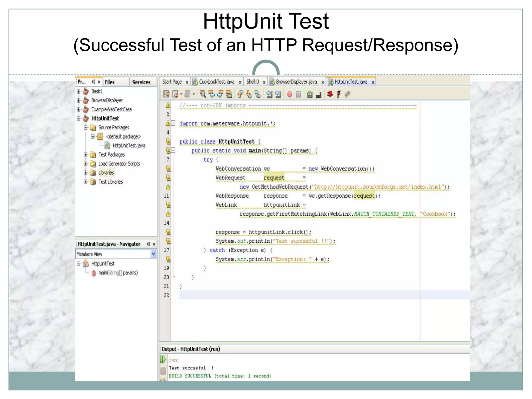This screenshot has height=399, width=532.
Task: Click the Find Selection magnifier icon
Action: click(203, 94)
